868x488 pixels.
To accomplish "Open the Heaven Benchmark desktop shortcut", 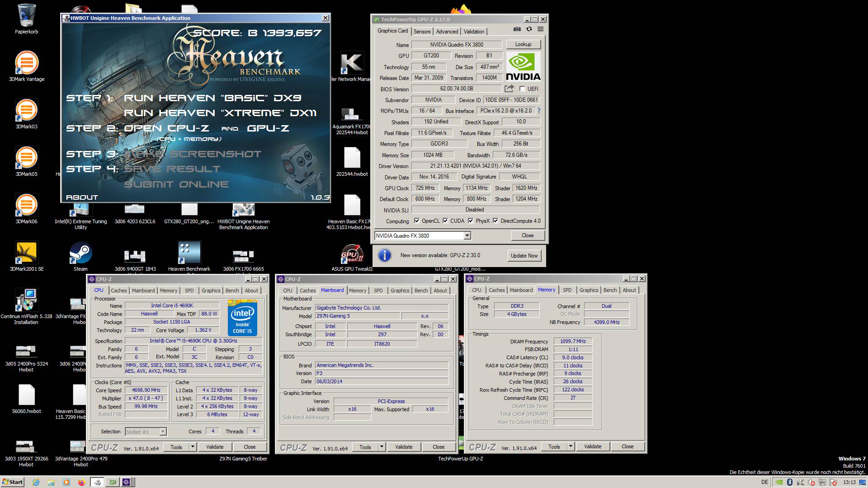I will coord(189,256).
